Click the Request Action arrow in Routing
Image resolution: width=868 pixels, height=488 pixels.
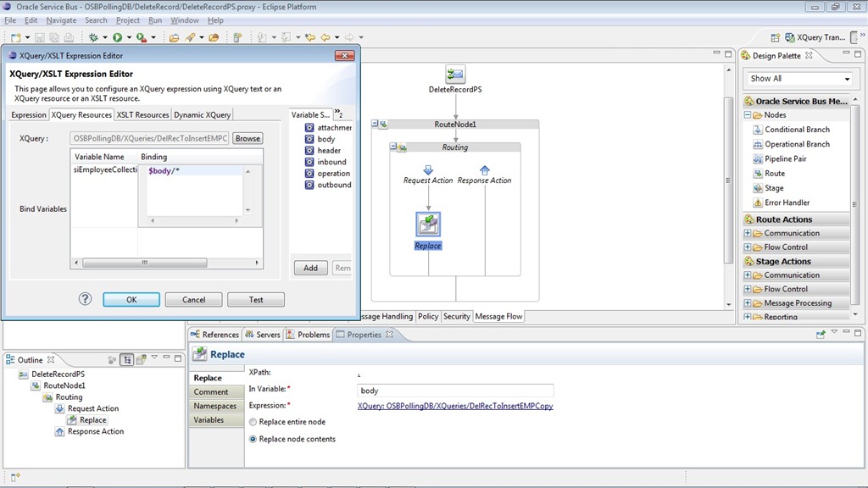pyautogui.click(x=428, y=170)
